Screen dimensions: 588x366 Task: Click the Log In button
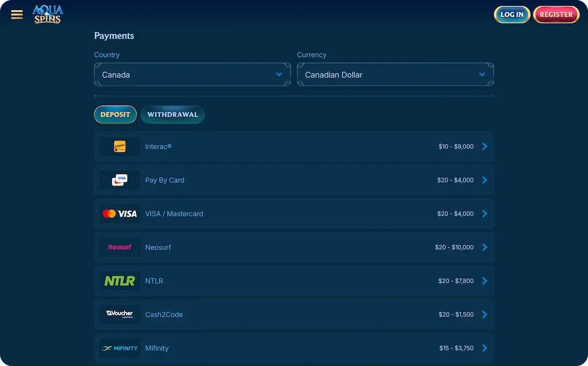[512, 14]
